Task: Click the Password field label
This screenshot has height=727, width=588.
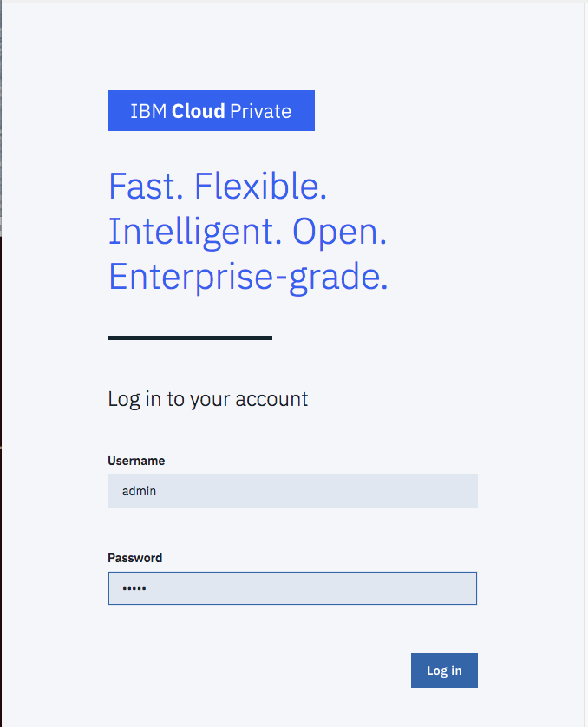Action: tap(135, 558)
